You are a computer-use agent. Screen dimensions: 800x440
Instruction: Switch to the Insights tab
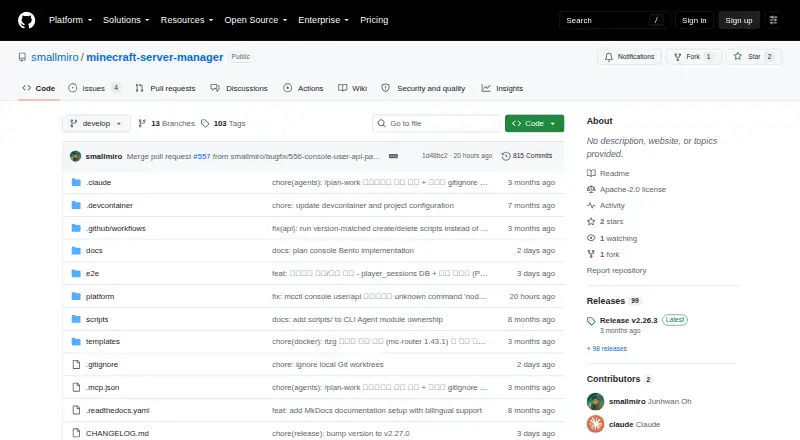coord(502,88)
